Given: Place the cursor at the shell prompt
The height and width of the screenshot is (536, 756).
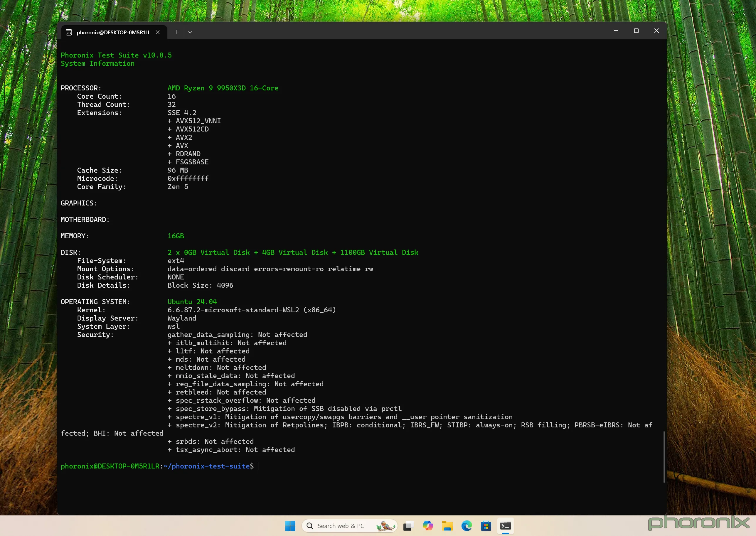Looking at the screenshot, I should pos(257,466).
